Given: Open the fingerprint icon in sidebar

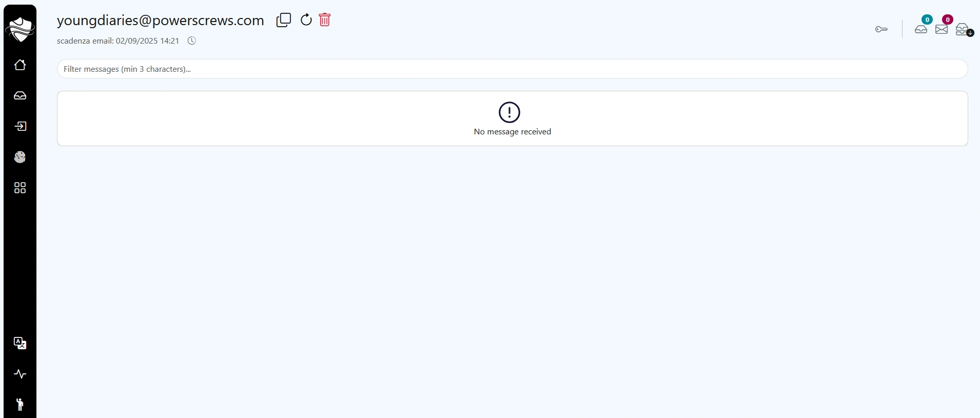Looking at the screenshot, I should tap(20, 157).
